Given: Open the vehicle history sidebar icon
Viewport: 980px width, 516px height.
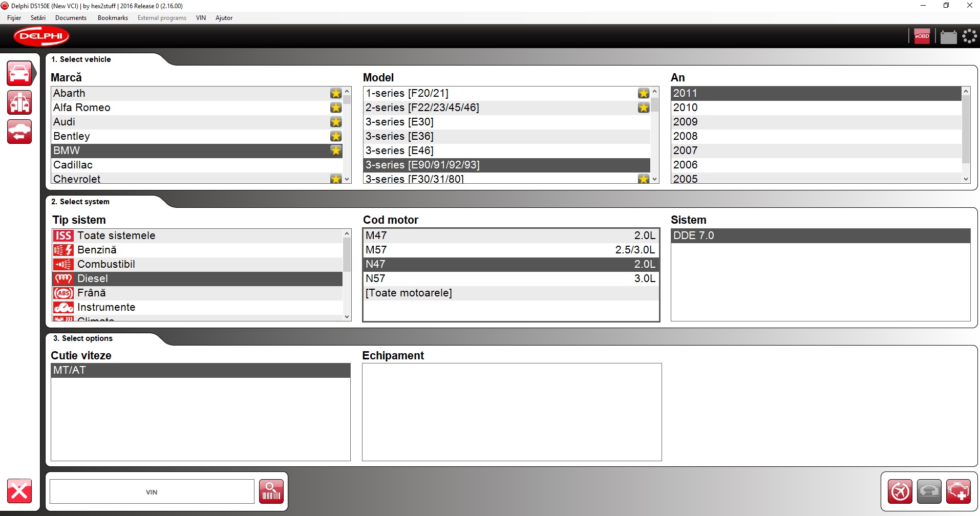Looking at the screenshot, I should coord(19,132).
